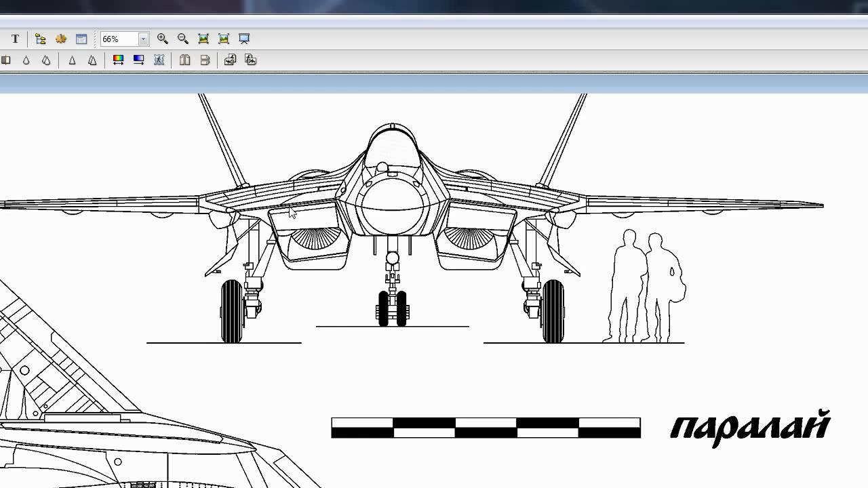Apply the double-triangle stronger sharpen filter
868x488 pixels.
[92, 60]
